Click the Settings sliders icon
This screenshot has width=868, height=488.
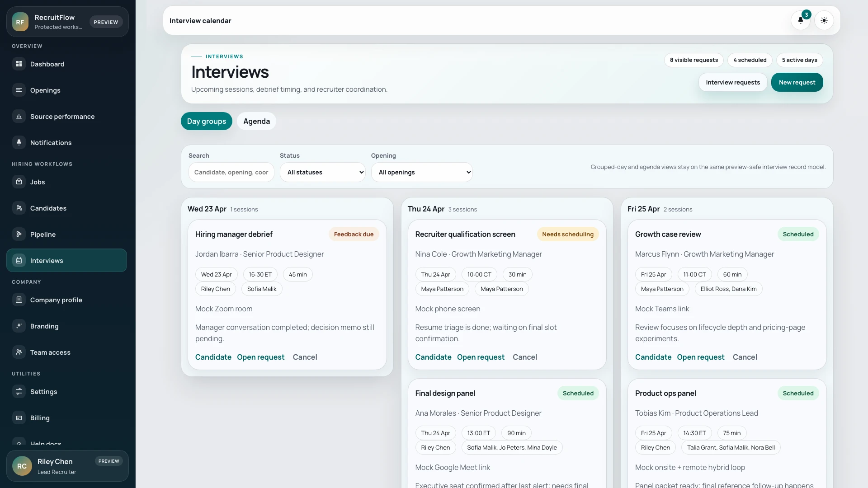[19, 392]
